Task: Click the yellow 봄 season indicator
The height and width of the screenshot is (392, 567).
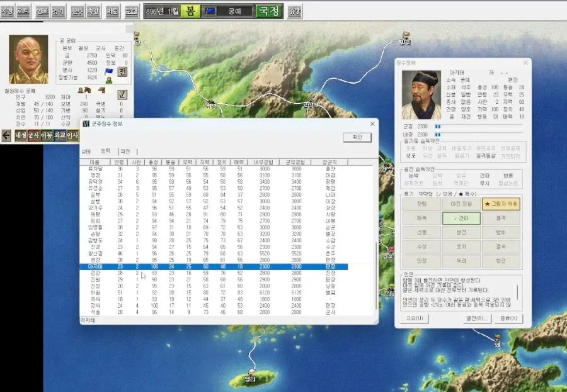Action: pyautogui.click(x=190, y=11)
